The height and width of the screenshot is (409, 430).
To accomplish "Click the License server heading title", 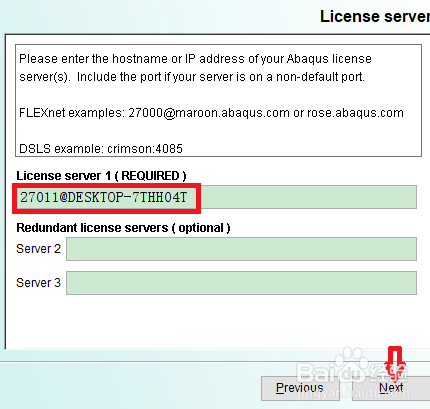I will pos(375,16).
